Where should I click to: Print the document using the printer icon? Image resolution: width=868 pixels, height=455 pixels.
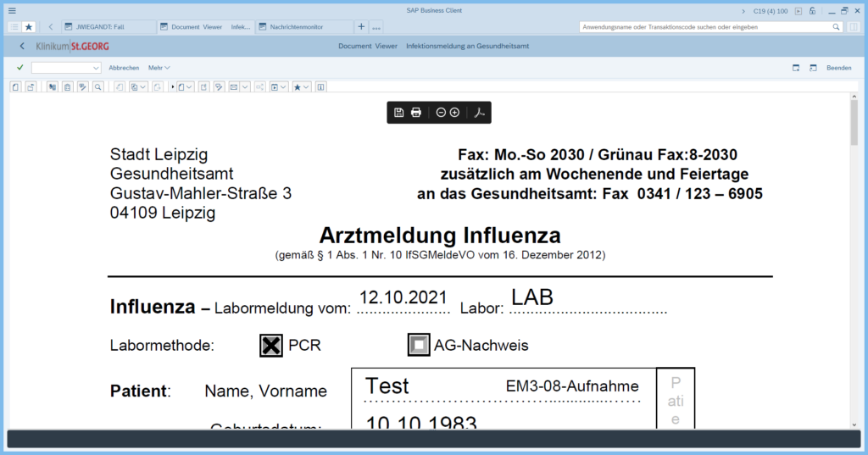416,113
